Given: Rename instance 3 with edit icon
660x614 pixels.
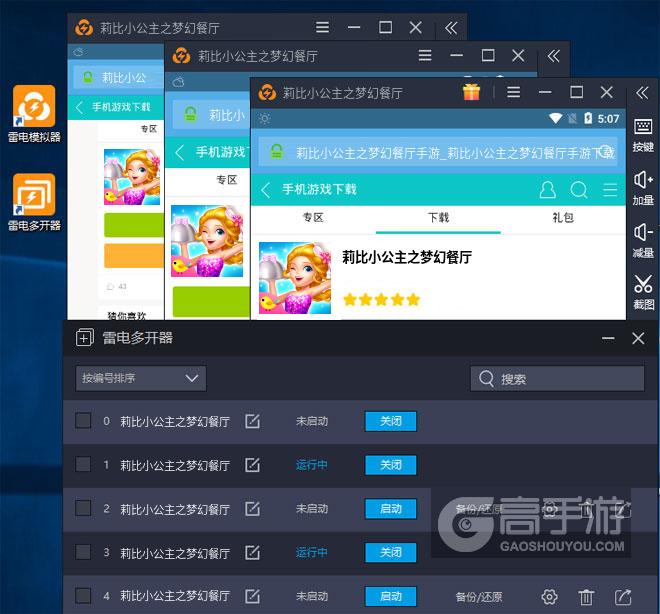Looking at the screenshot, I should [252, 552].
